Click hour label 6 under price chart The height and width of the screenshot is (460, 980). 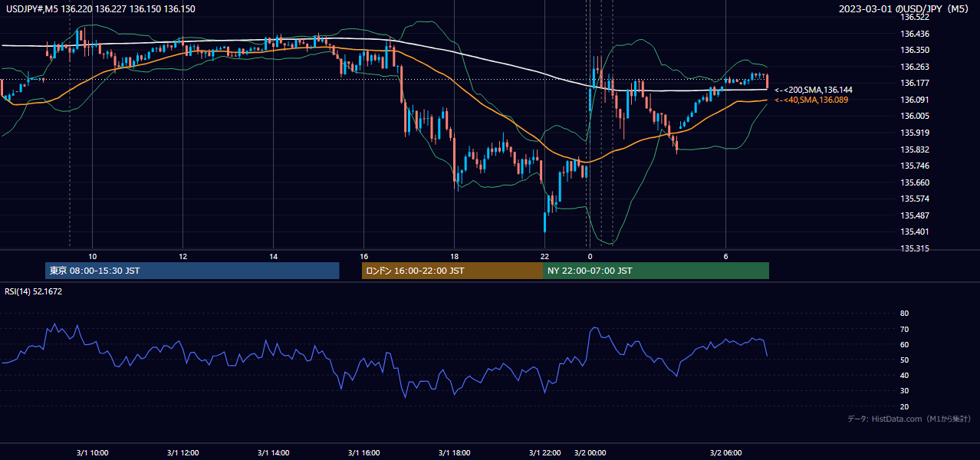[x=725, y=256]
